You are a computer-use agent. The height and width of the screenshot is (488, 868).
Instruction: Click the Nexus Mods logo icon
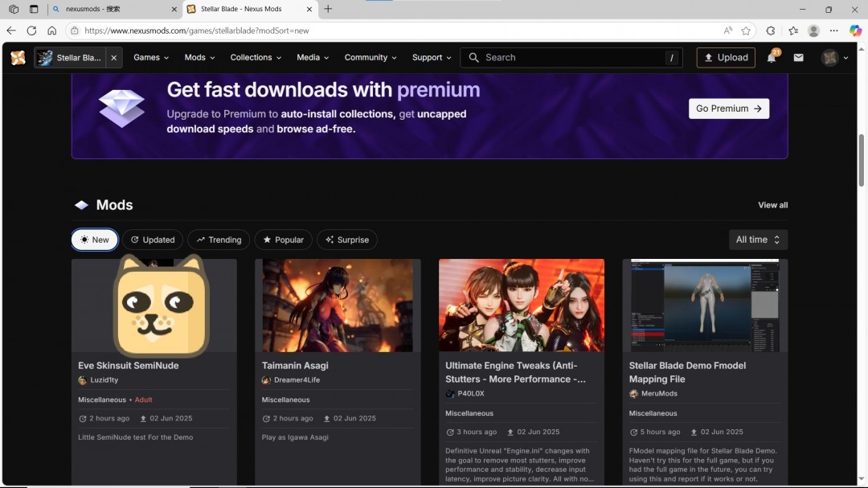click(18, 58)
